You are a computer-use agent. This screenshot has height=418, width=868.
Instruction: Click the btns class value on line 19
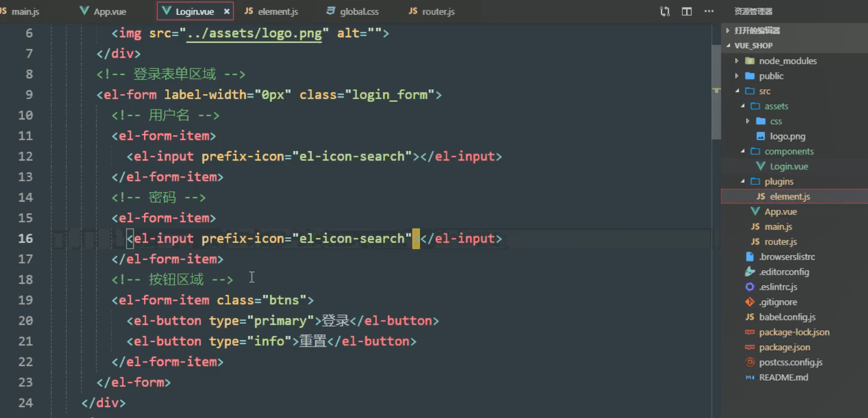point(284,300)
